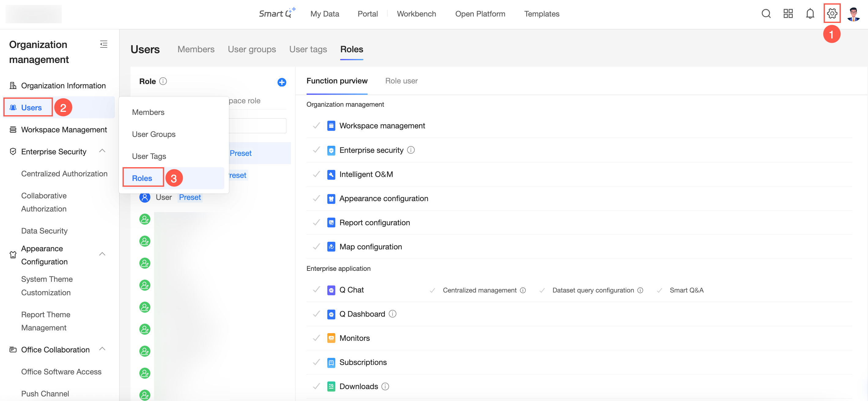Toggle the Workspace management permission checkmark
Viewport: 868px width, 401px height.
pyautogui.click(x=316, y=126)
